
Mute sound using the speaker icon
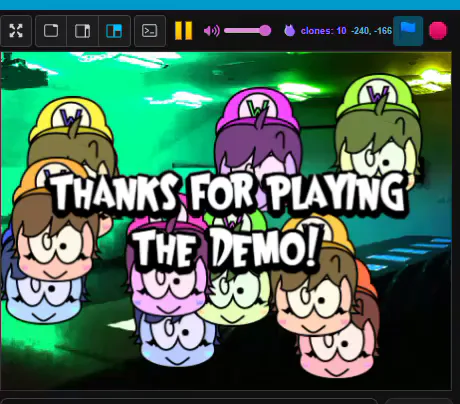pyautogui.click(x=212, y=31)
